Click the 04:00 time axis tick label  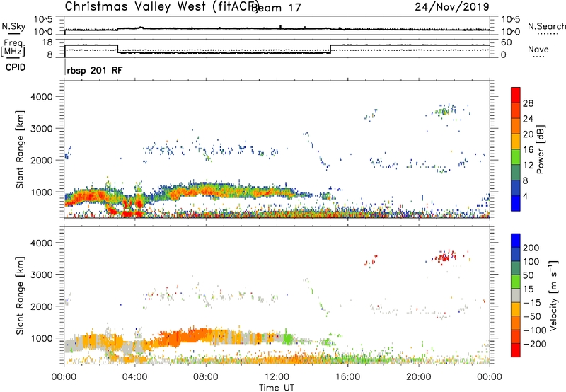point(135,377)
